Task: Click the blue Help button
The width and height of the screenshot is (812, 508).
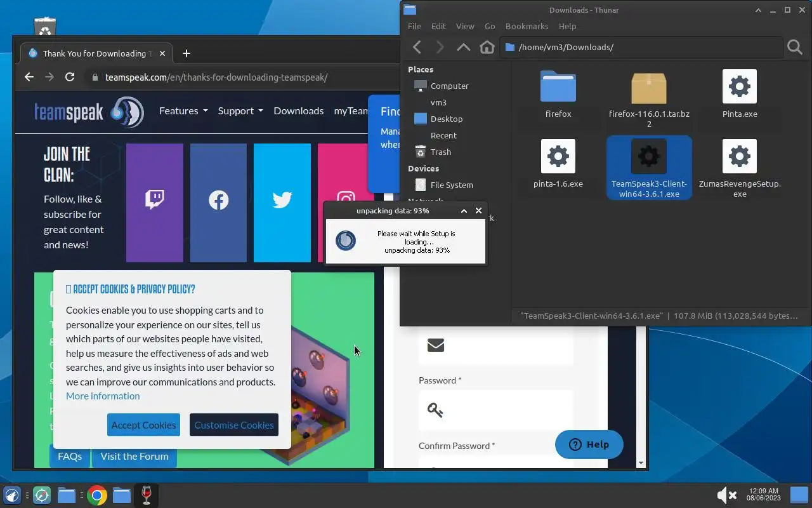Action: pos(589,444)
